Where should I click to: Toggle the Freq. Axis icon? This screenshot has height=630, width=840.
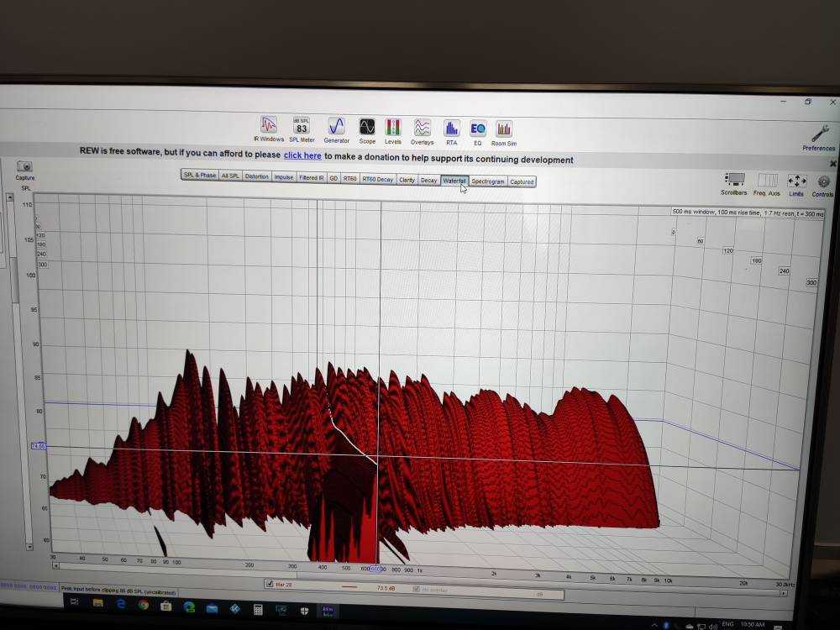(x=767, y=184)
